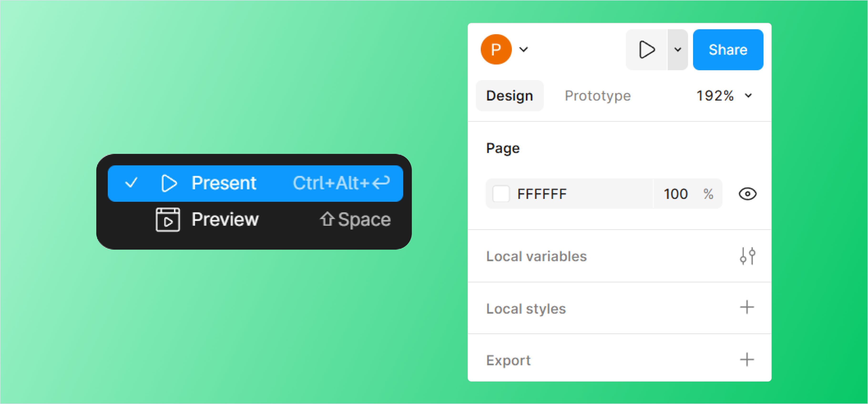Image resolution: width=868 pixels, height=404 pixels.
Task: Click the blue Share button
Action: 728,50
